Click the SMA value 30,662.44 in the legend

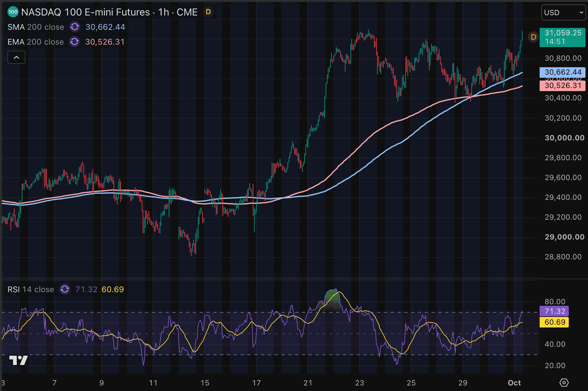click(x=105, y=27)
